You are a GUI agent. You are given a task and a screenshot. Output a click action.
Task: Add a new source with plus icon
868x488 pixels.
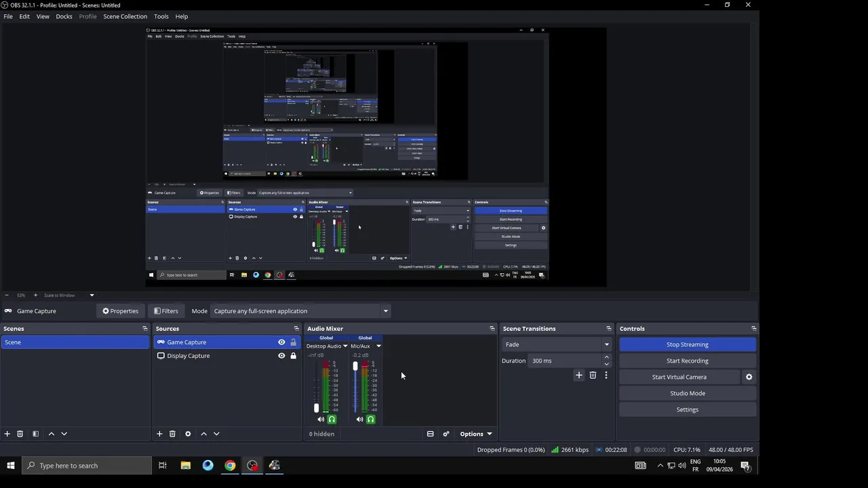pyautogui.click(x=159, y=434)
